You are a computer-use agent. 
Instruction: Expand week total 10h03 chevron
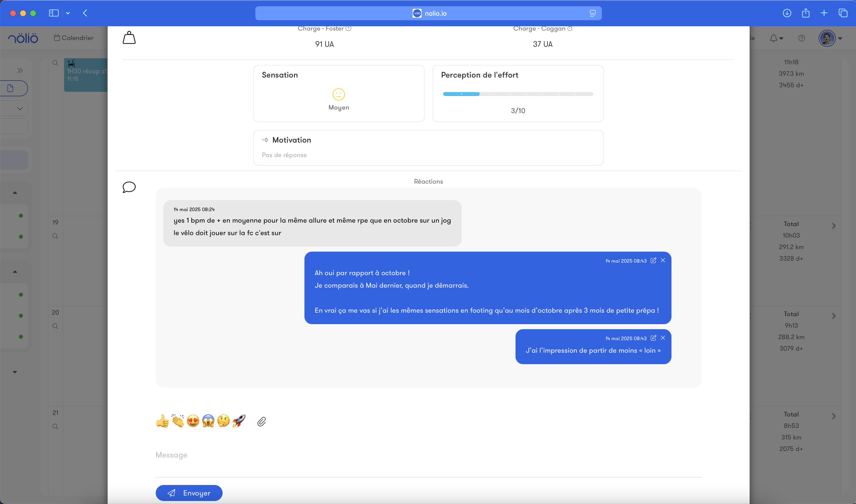pyautogui.click(x=833, y=226)
